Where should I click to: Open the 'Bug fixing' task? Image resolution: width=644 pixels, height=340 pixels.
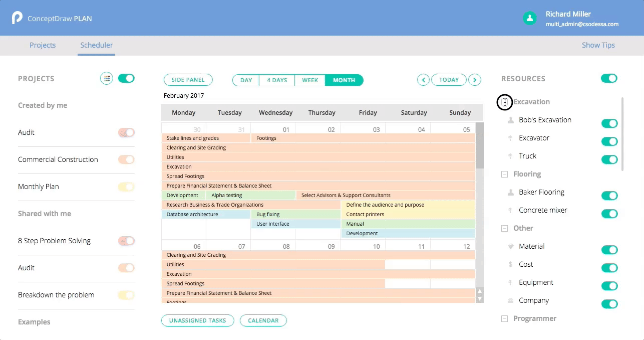[296, 214]
